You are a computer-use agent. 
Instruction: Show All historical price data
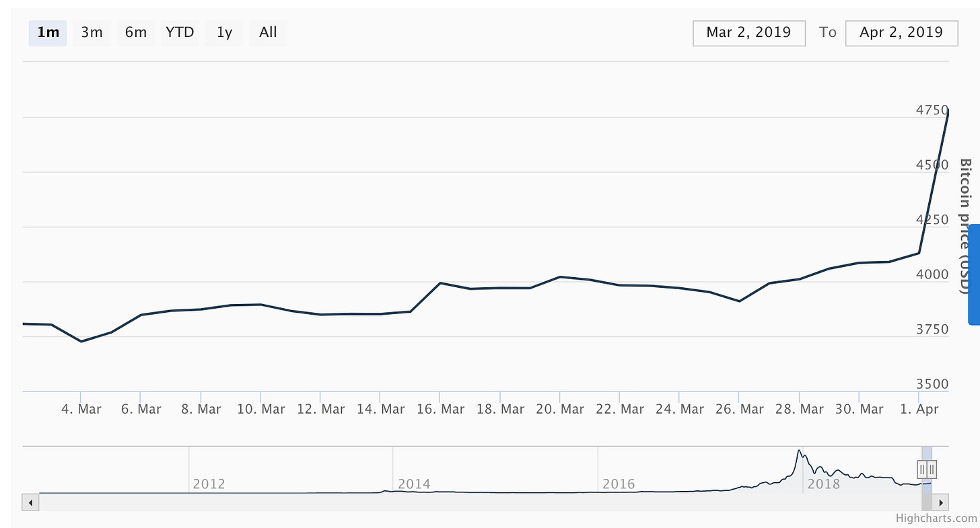[268, 32]
